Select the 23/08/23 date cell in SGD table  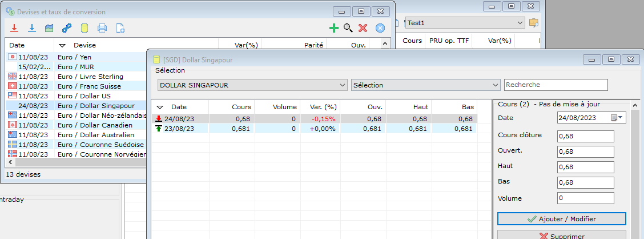tap(180, 129)
